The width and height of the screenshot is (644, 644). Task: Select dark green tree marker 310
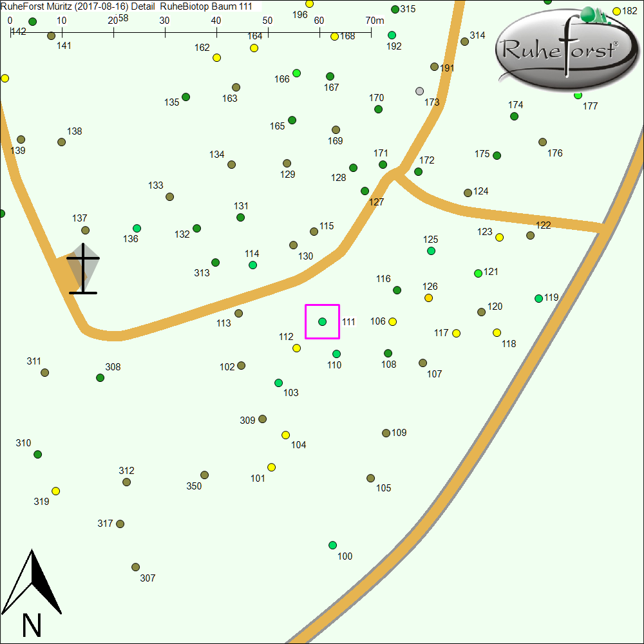click(x=37, y=454)
